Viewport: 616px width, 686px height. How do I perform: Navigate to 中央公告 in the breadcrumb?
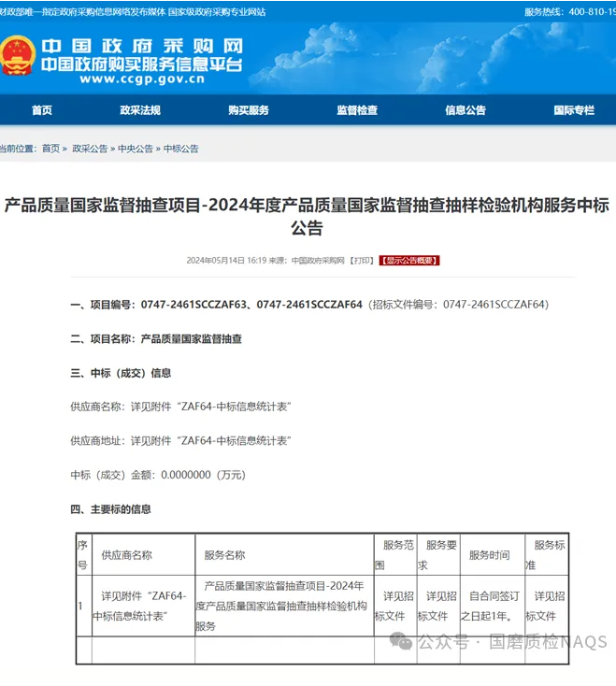[x=136, y=149]
